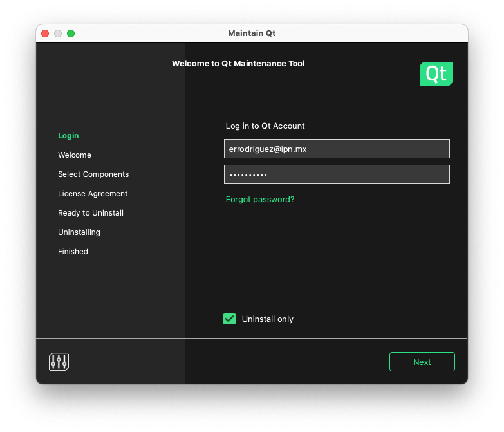The image size is (504, 432).
Task: Click the email address input field
Action: (337, 149)
